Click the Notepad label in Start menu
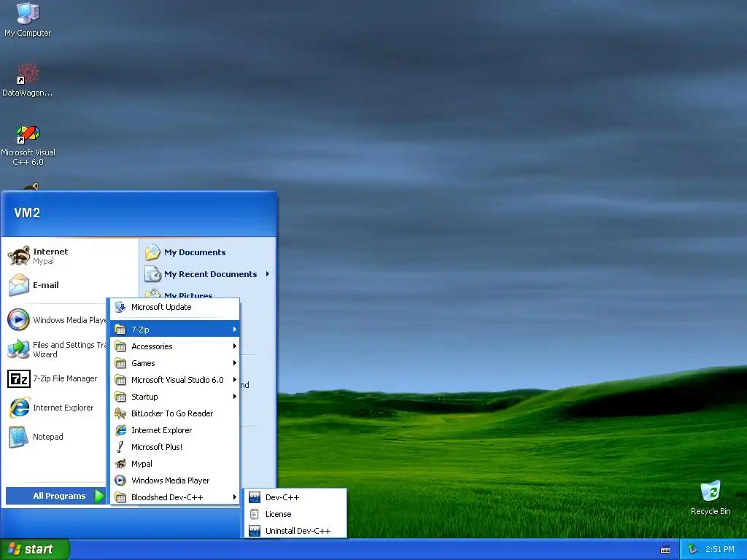The width and height of the screenshot is (747, 560). (x=47, y=437)
